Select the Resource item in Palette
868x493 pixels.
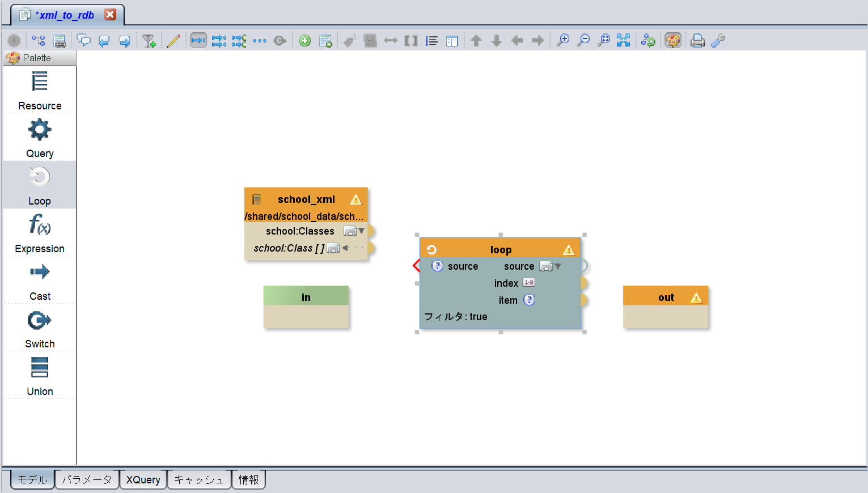click(40, 90)
